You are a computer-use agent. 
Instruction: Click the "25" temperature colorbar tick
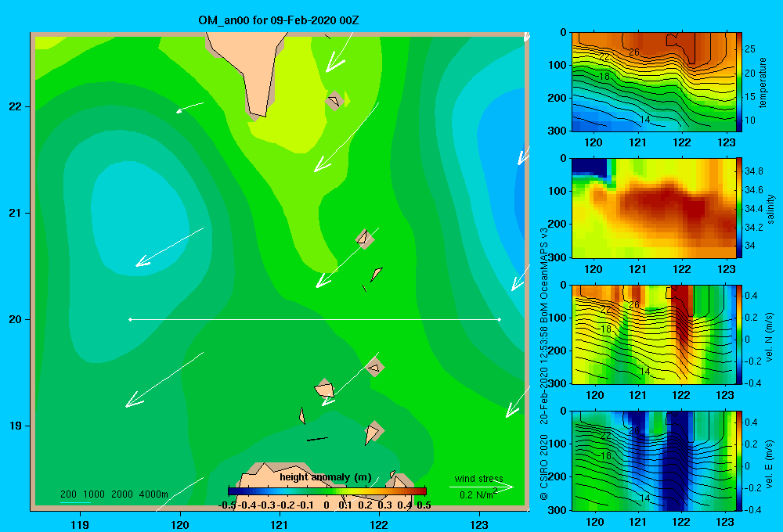coord(750,49)
